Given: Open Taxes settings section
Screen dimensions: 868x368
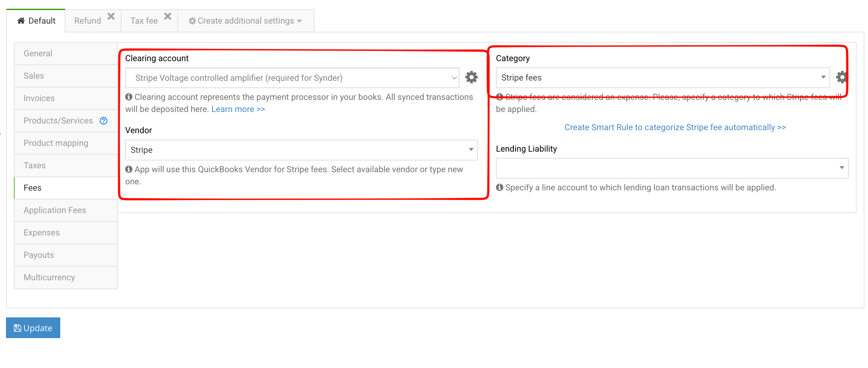Looking at the screenshot, I should pyautogui.click(x=66, y=166).
